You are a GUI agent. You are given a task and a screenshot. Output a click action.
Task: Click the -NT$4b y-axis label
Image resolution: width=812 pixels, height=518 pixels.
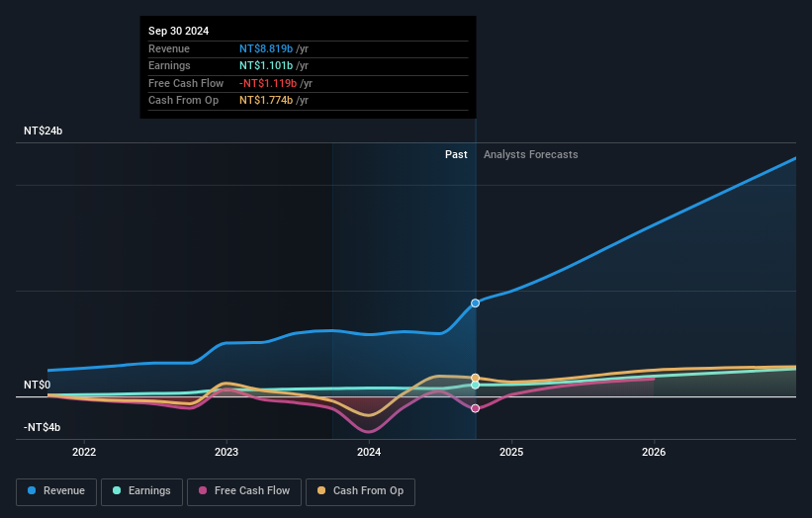42,427
